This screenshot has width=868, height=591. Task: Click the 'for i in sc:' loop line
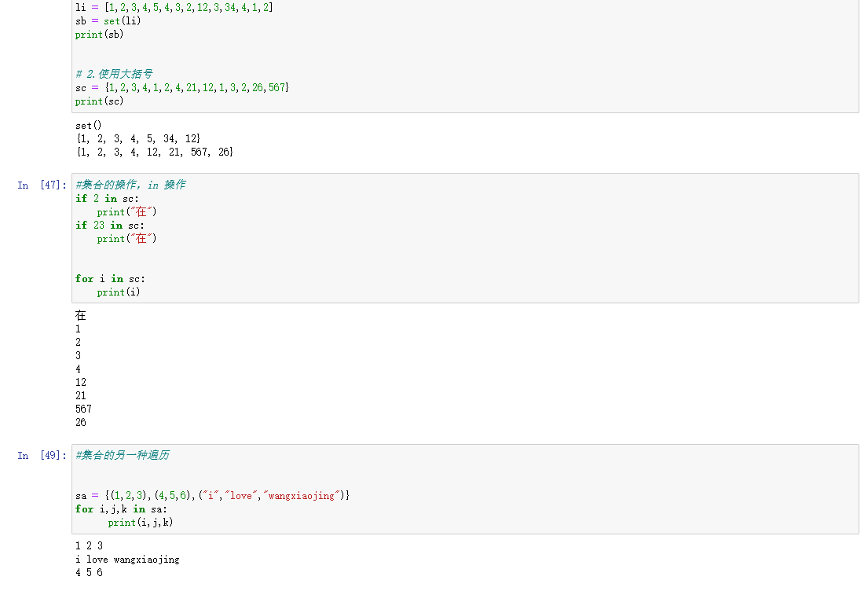pyautogui.click(x=110, y=279)
